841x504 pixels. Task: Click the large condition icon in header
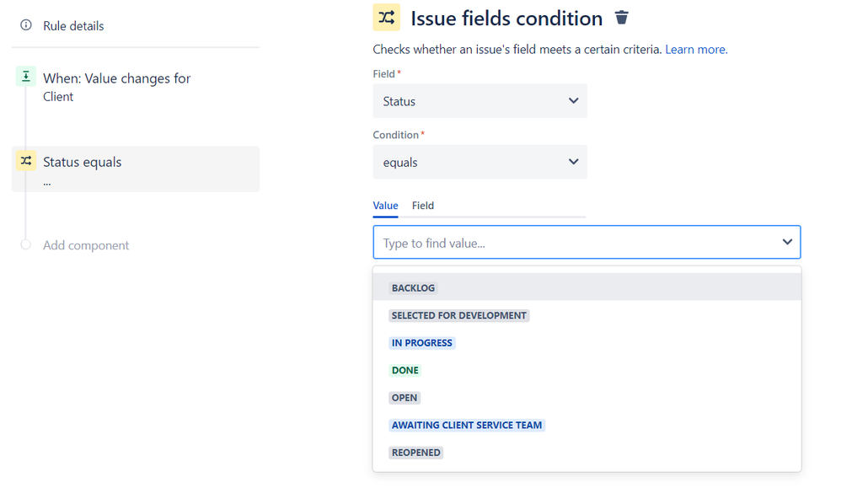(x=387, y=18)
